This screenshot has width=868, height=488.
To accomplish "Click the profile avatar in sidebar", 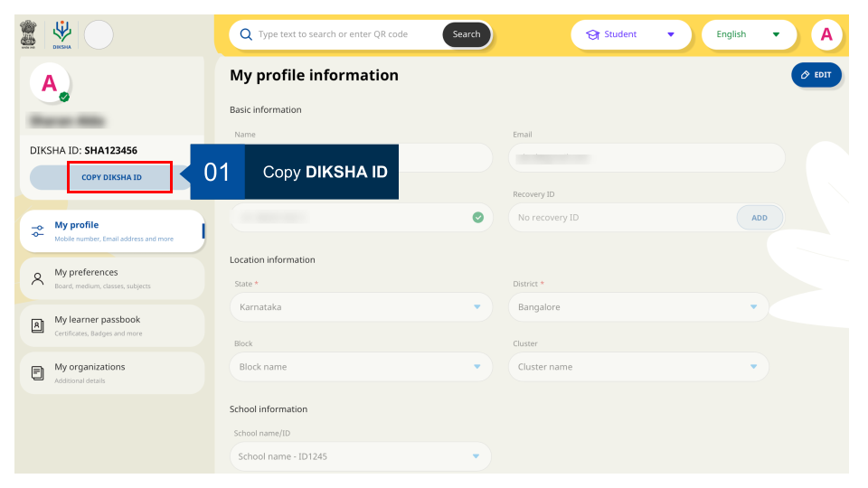I will [49, 83].
